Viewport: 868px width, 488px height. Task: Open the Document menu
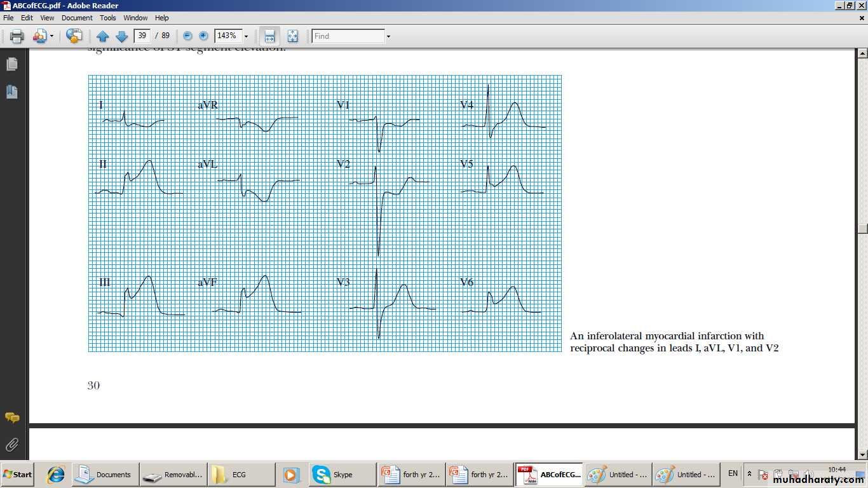(77, 18)
